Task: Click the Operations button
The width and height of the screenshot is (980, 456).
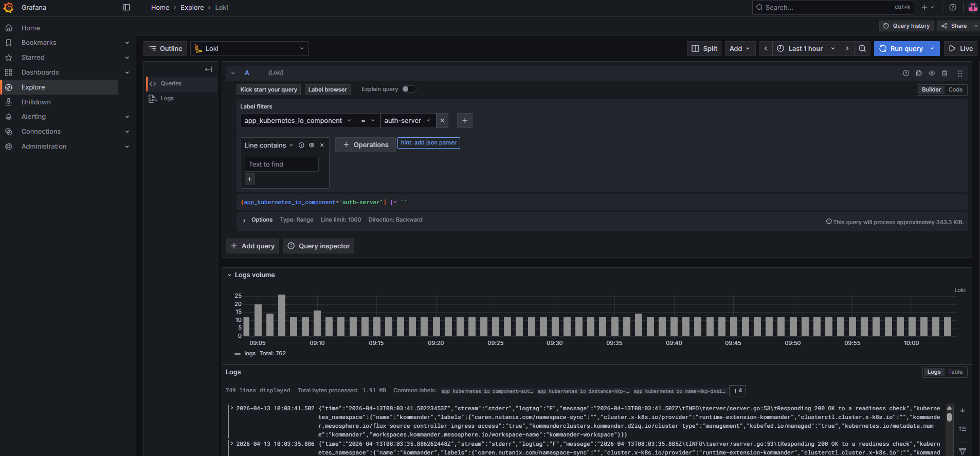Action: tap(366, 145)
